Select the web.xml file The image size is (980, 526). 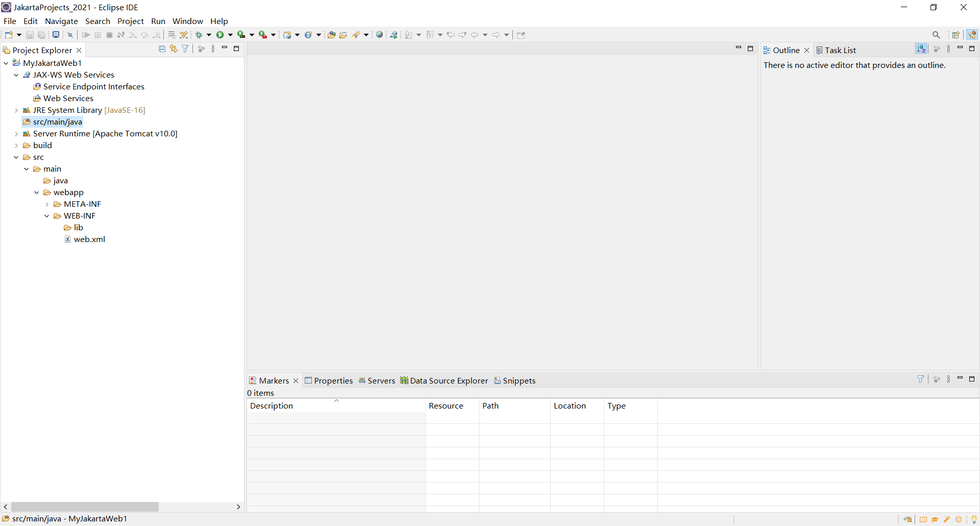tap(85, 239)
